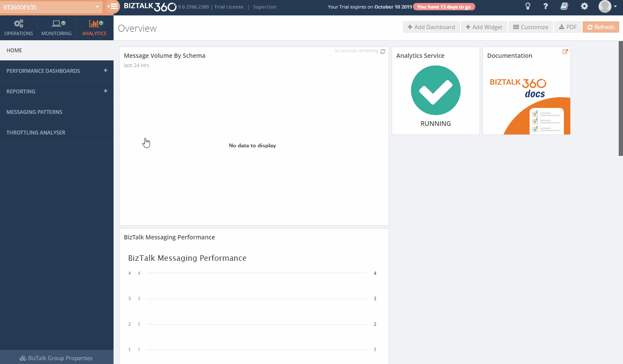Open the help question mark icon
The width and height of the screenshot is (623, 364).
click(x=545, y=6)
